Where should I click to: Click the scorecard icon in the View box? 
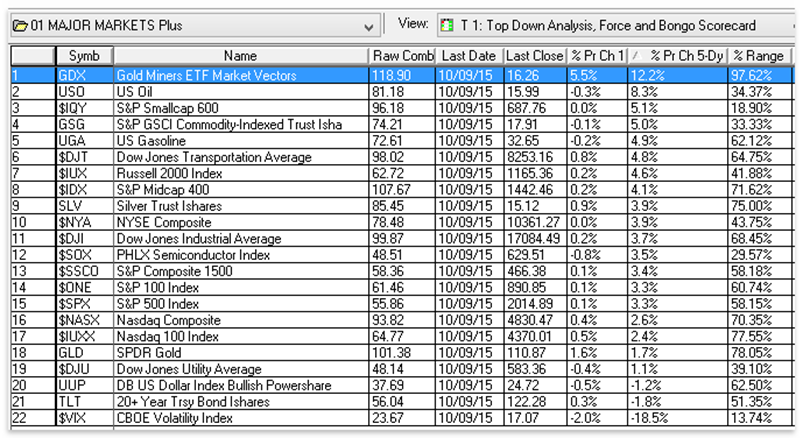[447, 26]
